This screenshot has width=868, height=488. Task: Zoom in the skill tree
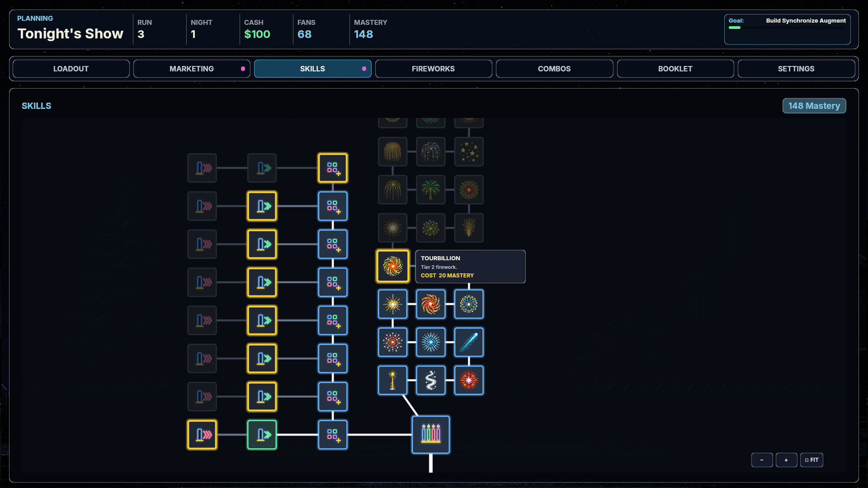pos(786,460)
